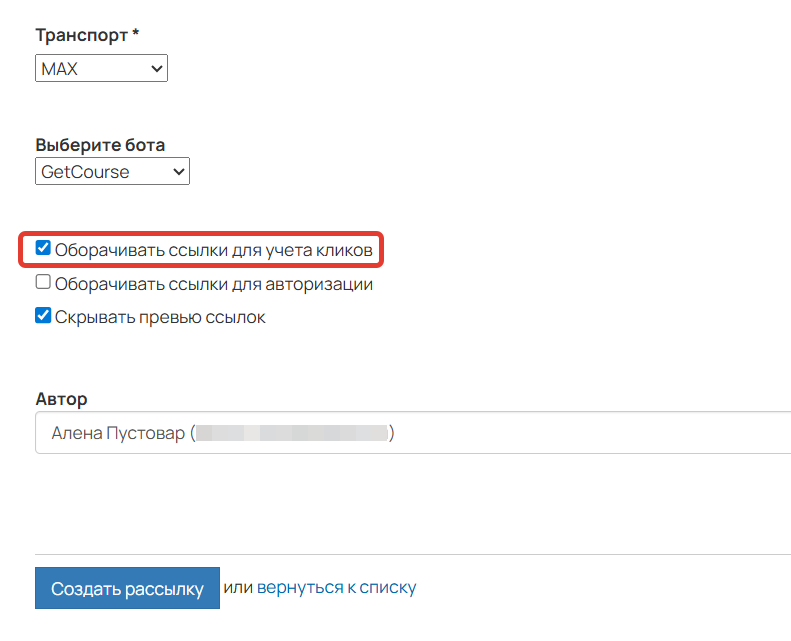Uncheck the click-tracking link wrapping checkbox

43,248
